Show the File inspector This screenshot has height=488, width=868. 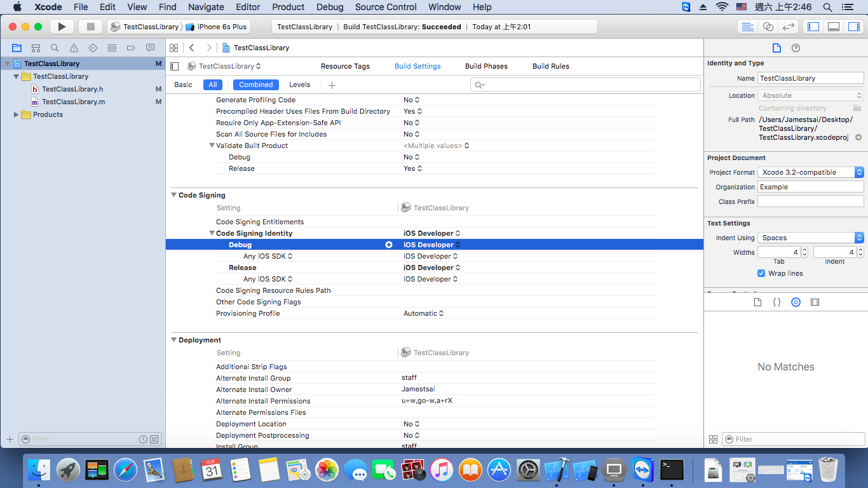point(776,48)
